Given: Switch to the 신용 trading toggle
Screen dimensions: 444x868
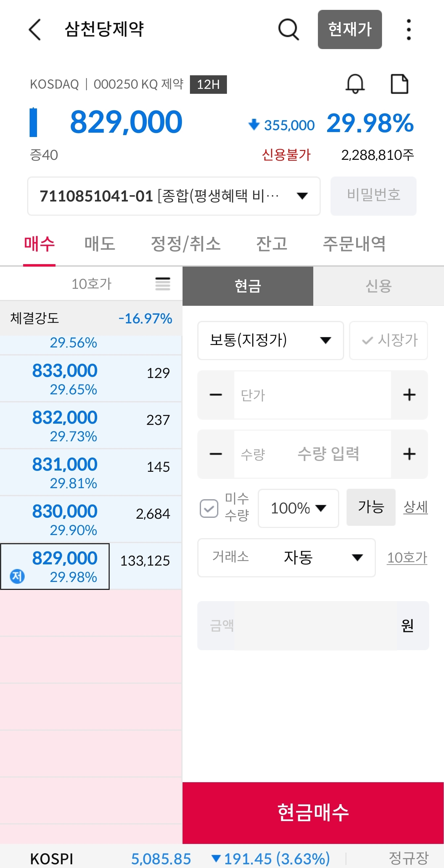Looking at the screenshot, I should 378,286.
